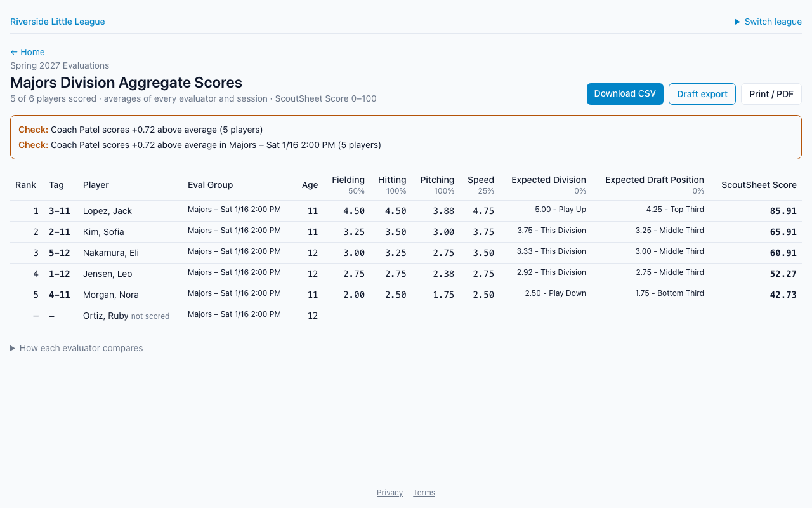Select player Morgan, Nora
This screenshot has width=812, height=508.
pyautogui.click(x=111, y=295)
